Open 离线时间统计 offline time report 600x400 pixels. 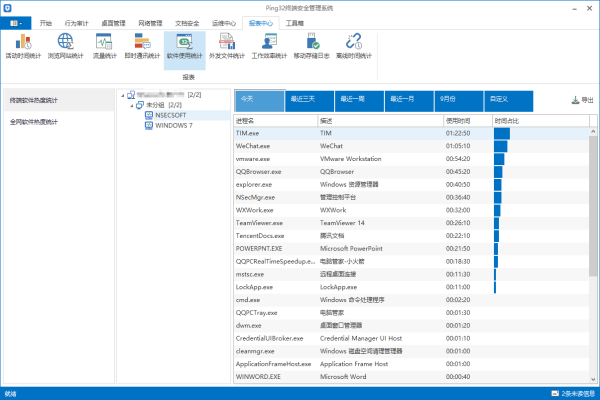point(354,47)
